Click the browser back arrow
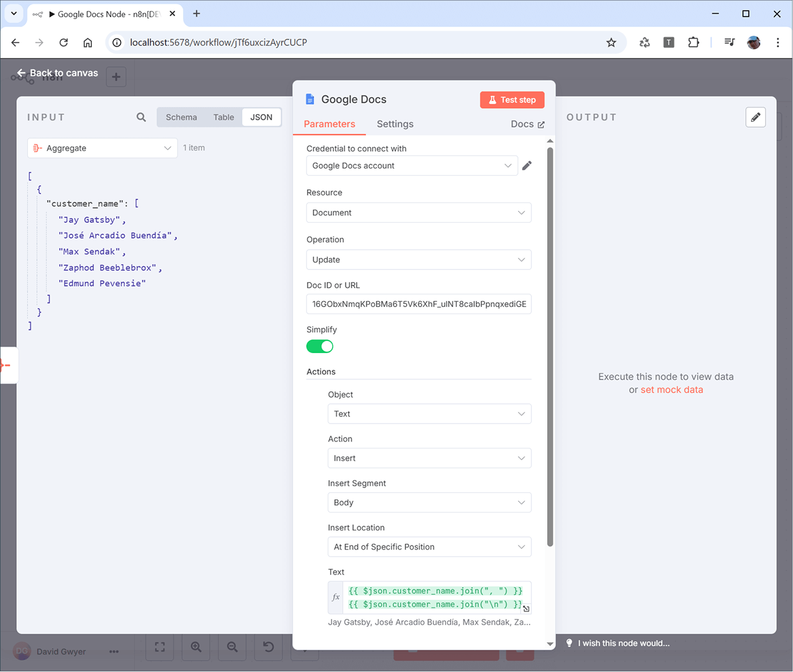 16,42
